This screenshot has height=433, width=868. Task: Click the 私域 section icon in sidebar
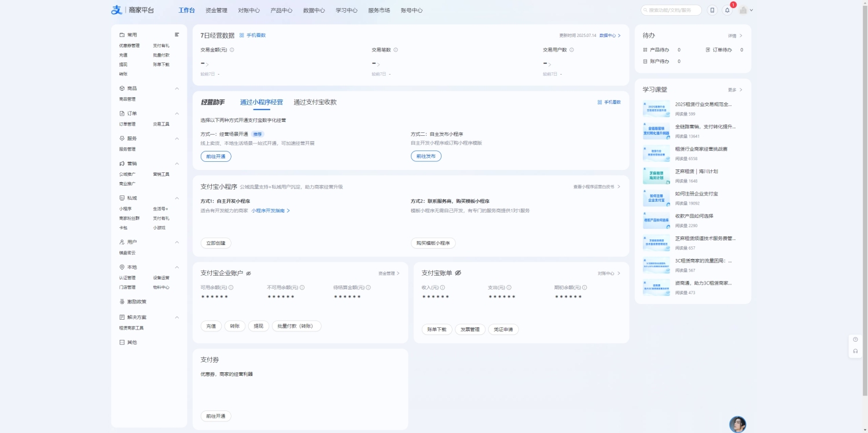[122, 198]
